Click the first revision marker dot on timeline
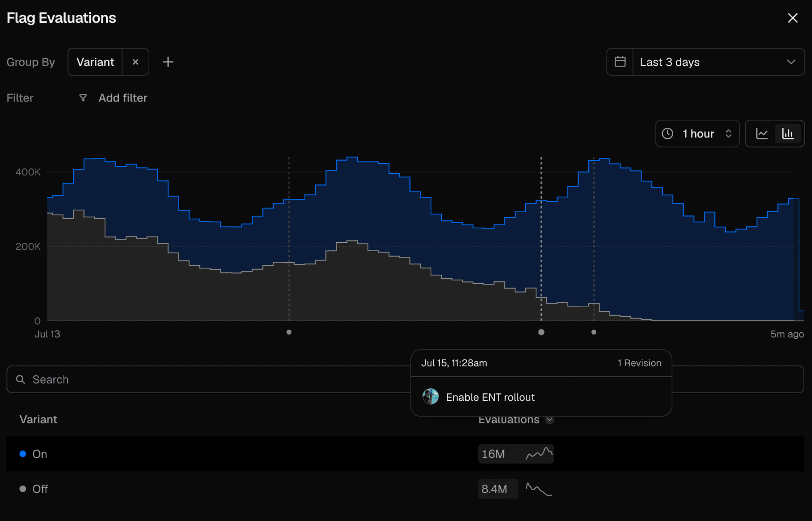The height and width of the screenshot is (521, 812). [x=289, y=332]
